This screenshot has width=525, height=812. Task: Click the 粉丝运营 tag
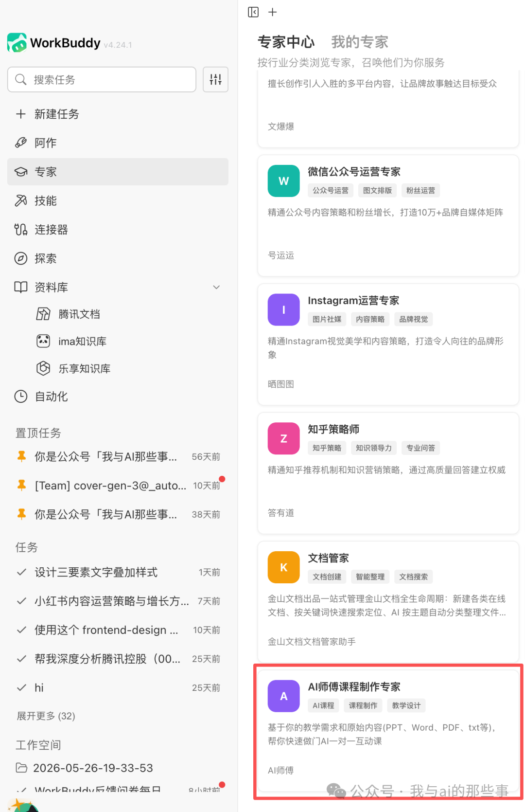[421, 190]
